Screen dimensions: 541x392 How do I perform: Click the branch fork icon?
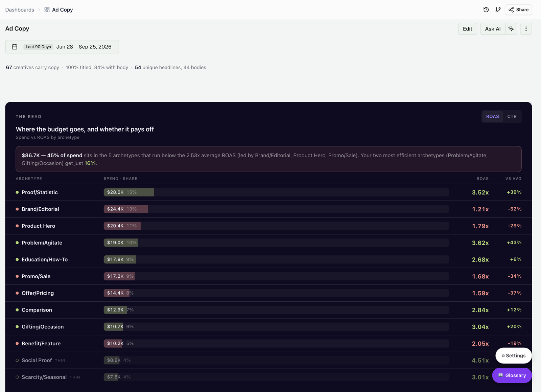click(498, 10)
